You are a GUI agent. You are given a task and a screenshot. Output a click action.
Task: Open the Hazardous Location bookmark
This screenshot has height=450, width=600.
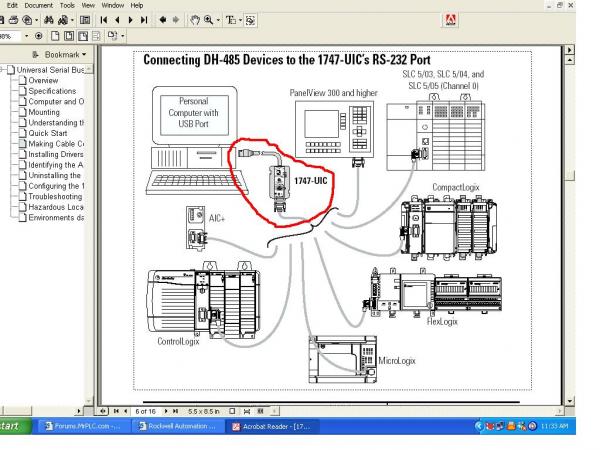pos(56,207)
